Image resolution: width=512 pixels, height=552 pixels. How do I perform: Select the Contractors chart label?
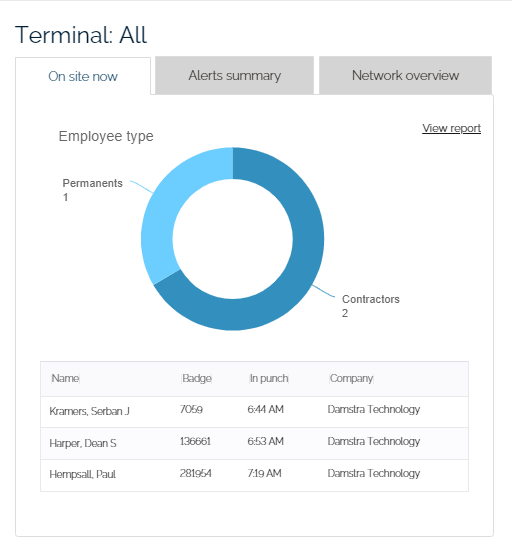click(370, 306)
